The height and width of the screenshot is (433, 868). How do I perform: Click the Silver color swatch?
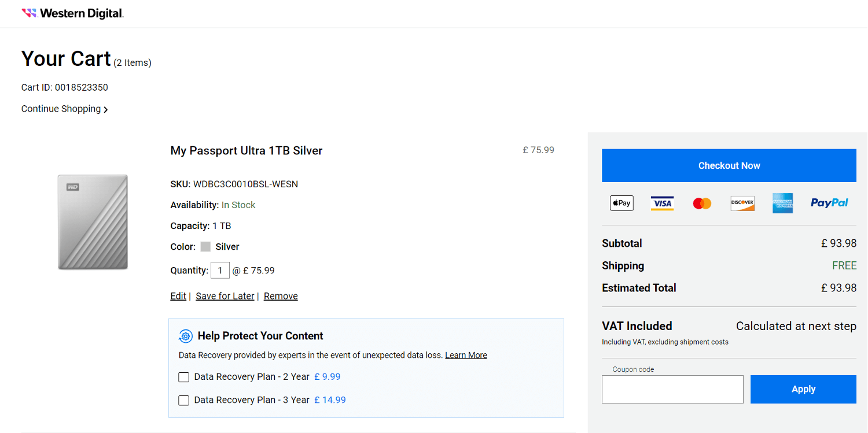[x=205, y=246]
